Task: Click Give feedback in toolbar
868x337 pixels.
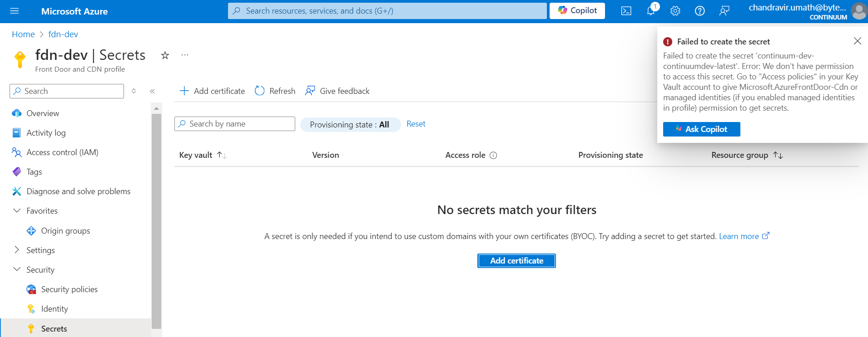Action: [x=337, y=91]
